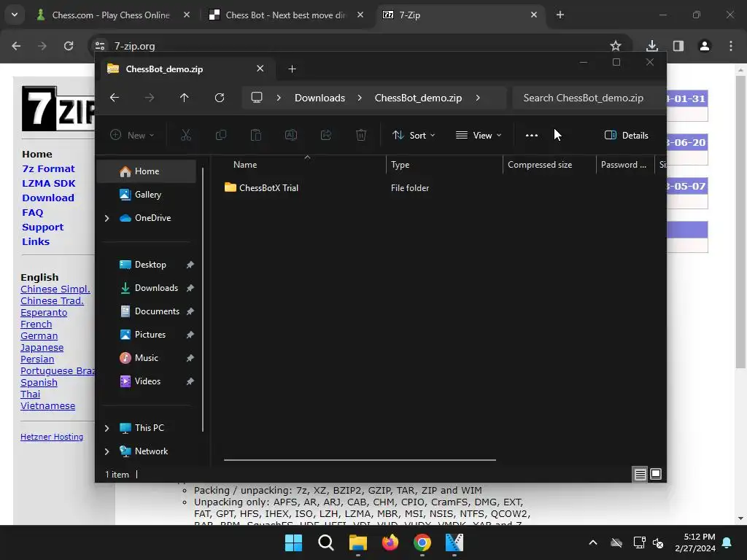
Task: Click the Share icon in Explorer toolbar
Action: point(326,135)
